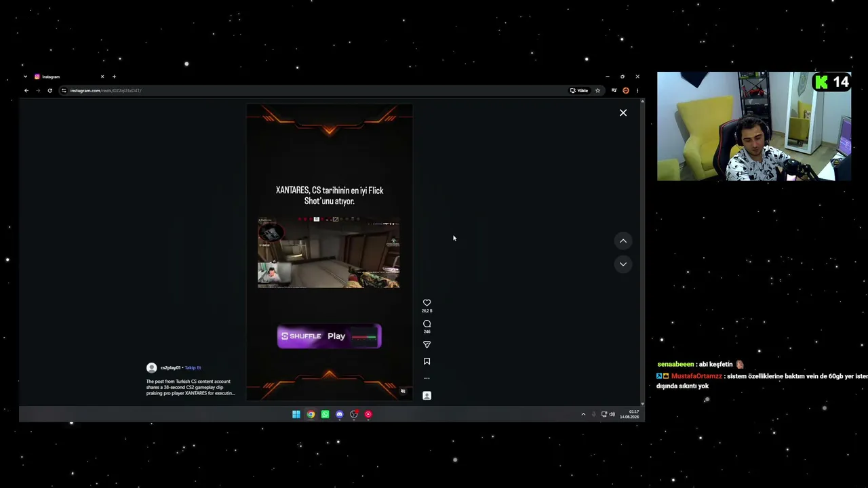868x488 pixels.
Task: Click the microphone icon in system tray
Action: pos(594,414)
